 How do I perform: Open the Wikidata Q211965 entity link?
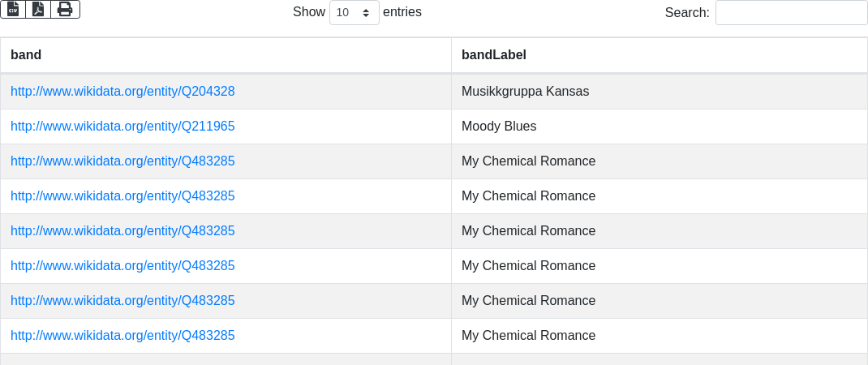122,127
